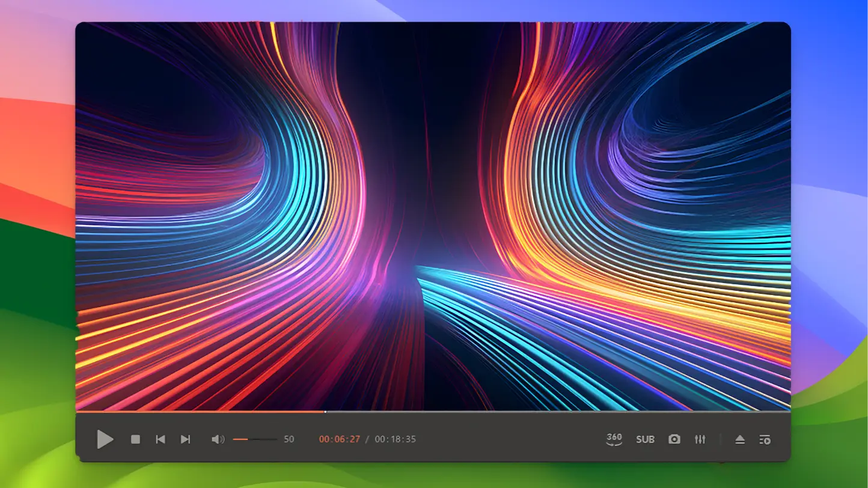The width and height of the screenshot is (868, 488).
Task: Click the total duration 00:18:35
Action: 396,439
